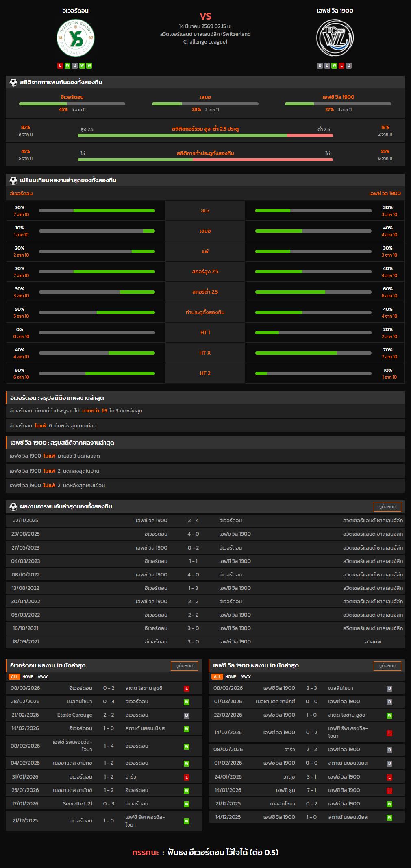The image size is (411, 868).
Task: Click red L badge under FC Wil logo
Action: pos(341,65)
